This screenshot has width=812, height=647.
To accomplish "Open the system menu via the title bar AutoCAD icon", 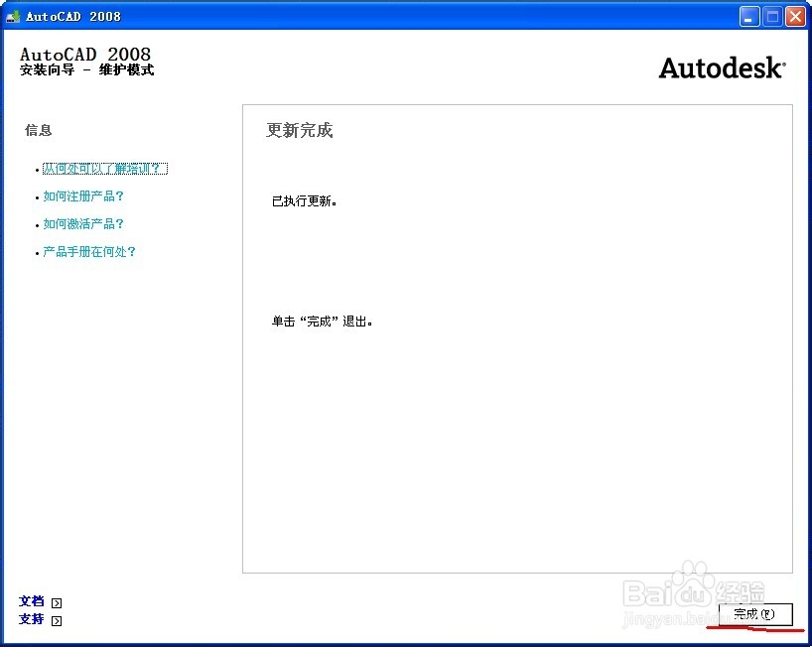I will (x=12, y=15).
